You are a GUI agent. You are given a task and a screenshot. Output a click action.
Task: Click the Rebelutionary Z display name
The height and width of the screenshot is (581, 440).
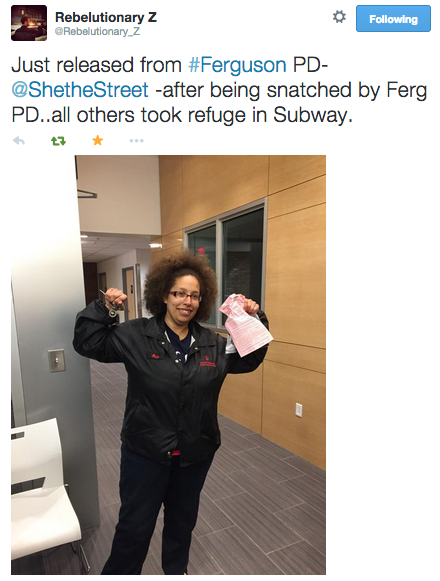(x=106, y=17)
